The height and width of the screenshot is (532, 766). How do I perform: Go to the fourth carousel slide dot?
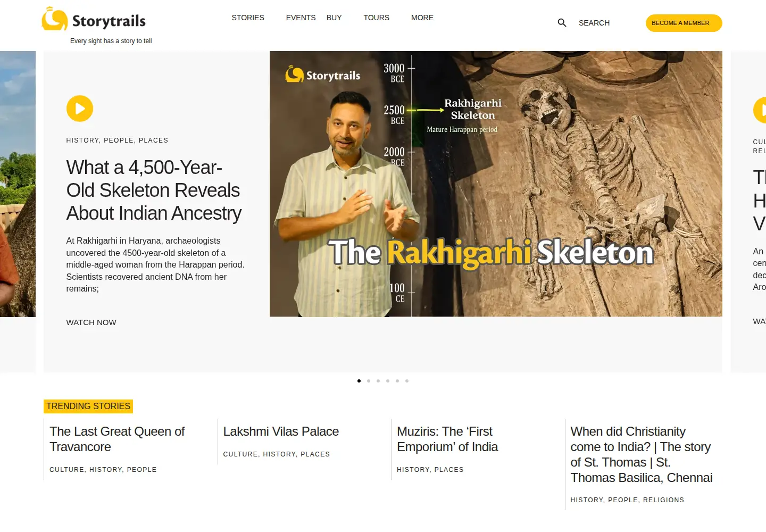[388, 381]
